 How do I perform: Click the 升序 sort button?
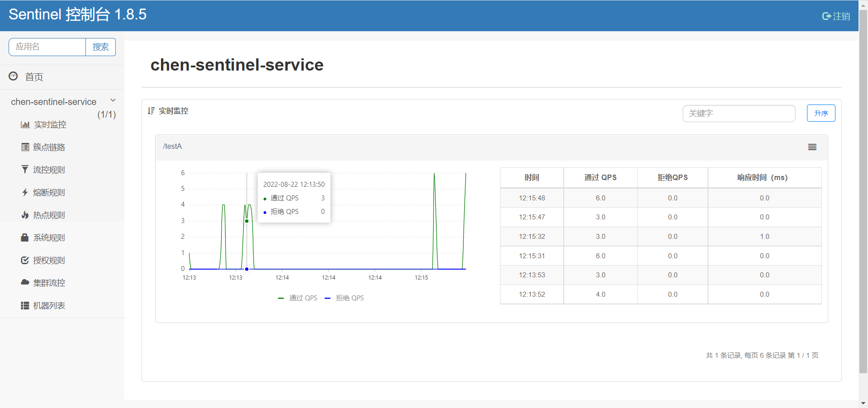[821, 113]
